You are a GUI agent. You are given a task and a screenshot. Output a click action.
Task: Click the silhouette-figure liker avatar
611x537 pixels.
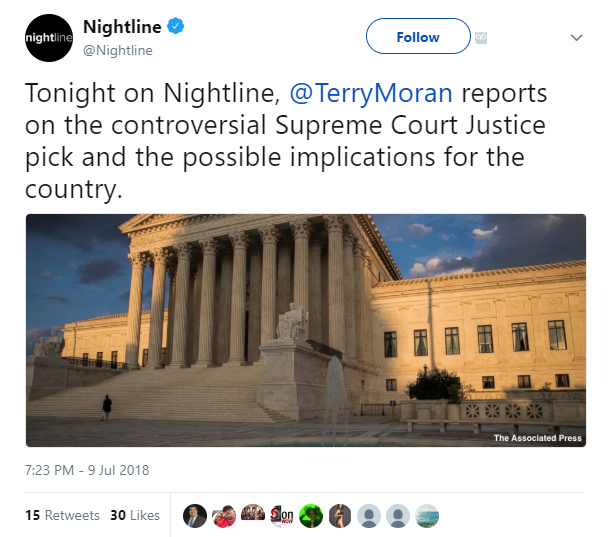coord(340,516)
